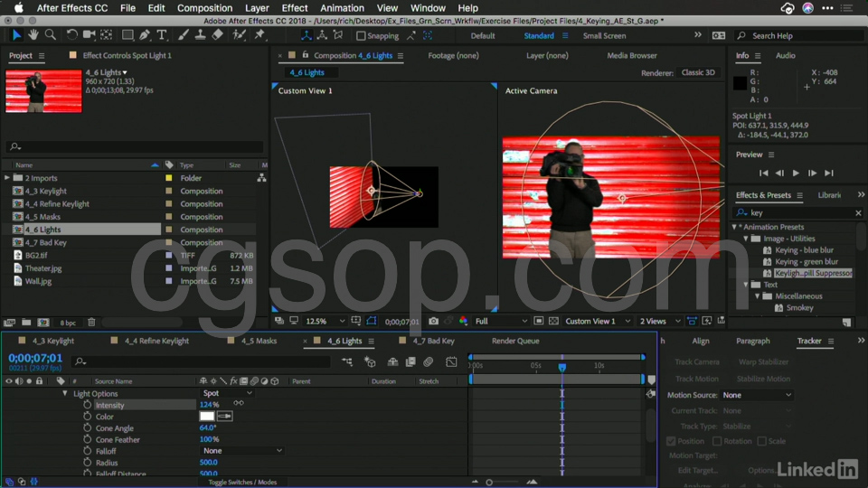Delete selected project item with trash icon
The height and width of the screenshot is (488, 868).
coord(92,322)
